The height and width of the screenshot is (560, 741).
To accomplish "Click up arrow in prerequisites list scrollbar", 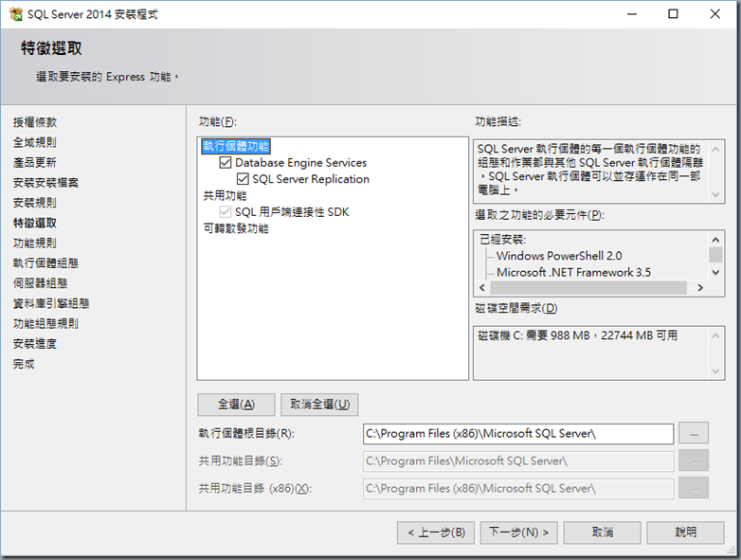I will click(x=715, y=240).
